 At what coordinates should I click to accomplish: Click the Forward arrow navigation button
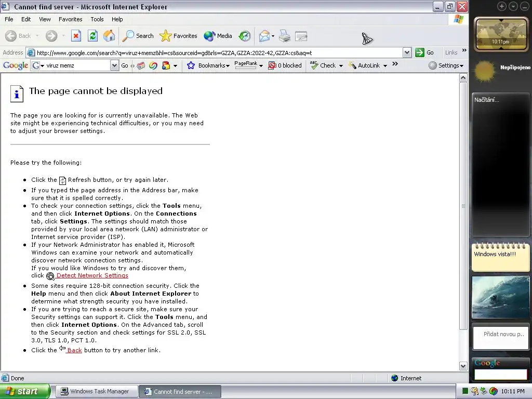coord(51,36)
